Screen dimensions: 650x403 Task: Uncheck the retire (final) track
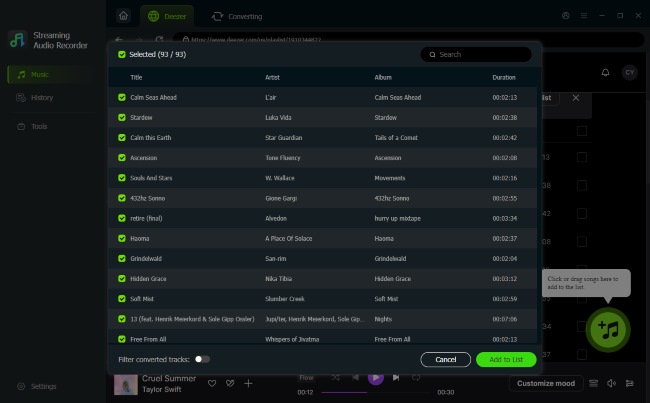pos(122,218)
